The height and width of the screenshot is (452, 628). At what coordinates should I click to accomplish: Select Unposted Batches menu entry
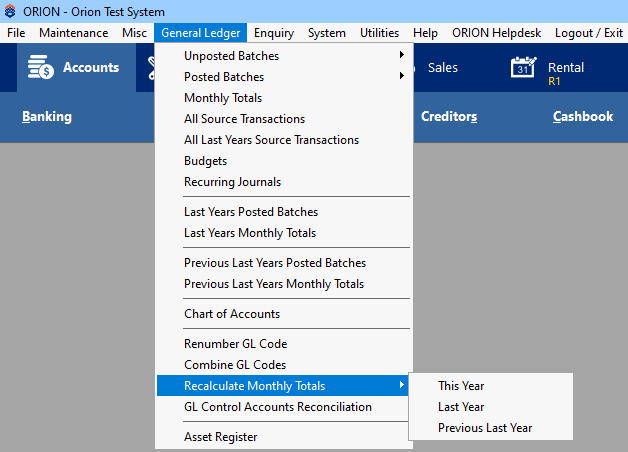(x=283, y=56)
